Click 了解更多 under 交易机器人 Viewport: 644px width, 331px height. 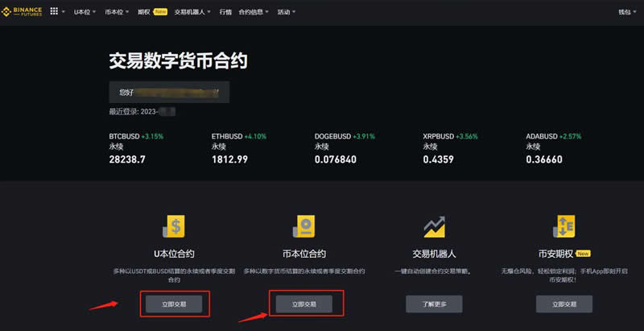434,304
